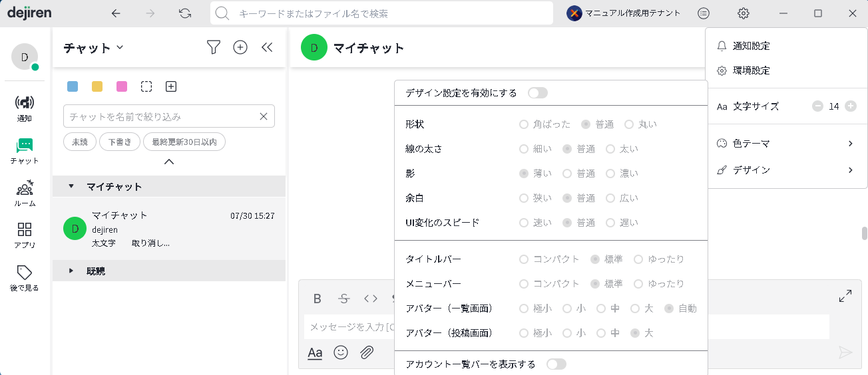Click the 未読 filter chip
Image resolution: width=868 pixels, height=375 pixels.
click(80, 142)
